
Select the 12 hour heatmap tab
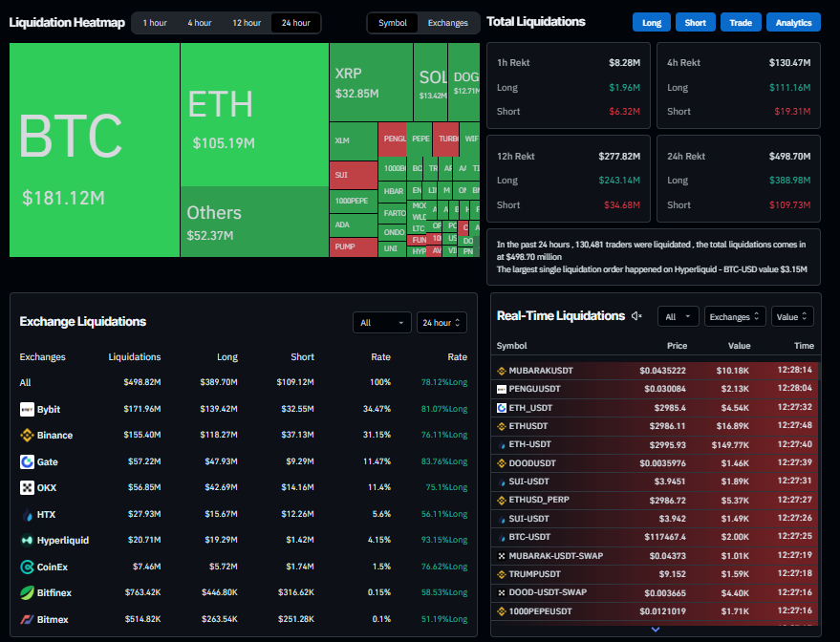(x=247, y=23)
